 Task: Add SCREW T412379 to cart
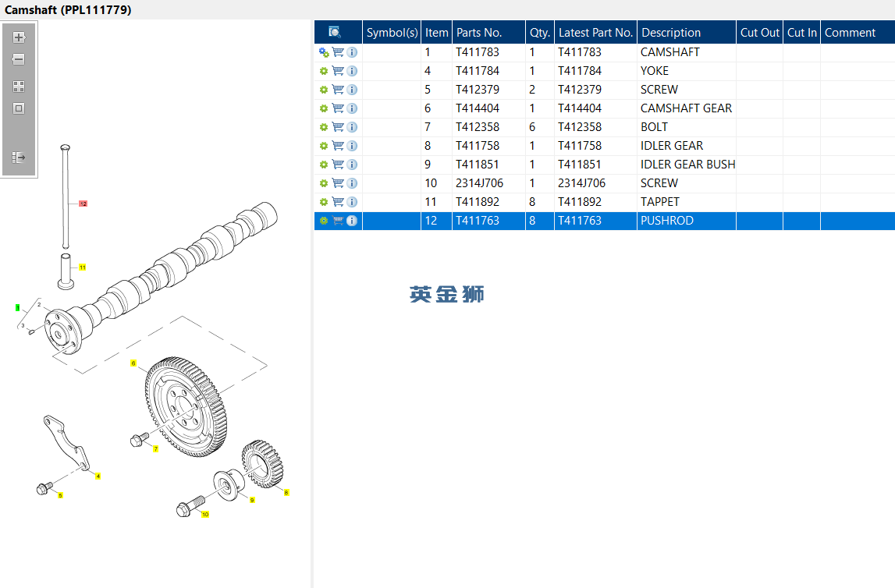[x=338, y=90]
